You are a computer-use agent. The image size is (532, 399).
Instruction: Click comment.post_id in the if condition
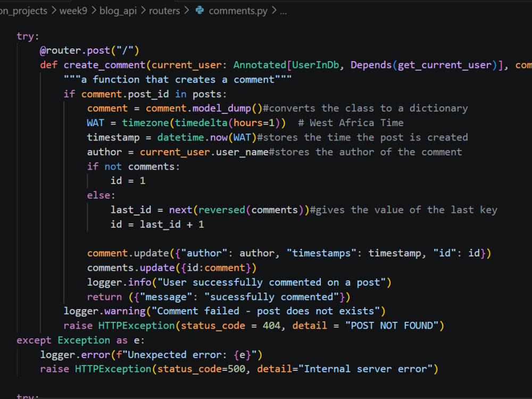(x=125, y=94)
